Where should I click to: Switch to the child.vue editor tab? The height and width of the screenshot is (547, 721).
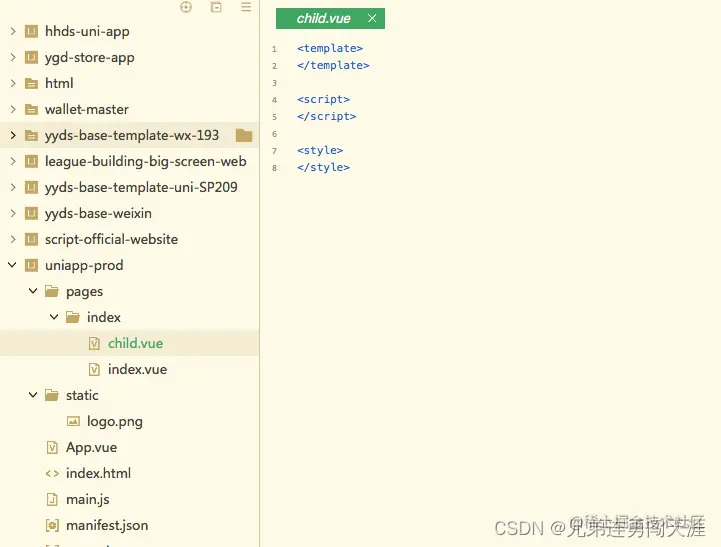pos(330,18)
